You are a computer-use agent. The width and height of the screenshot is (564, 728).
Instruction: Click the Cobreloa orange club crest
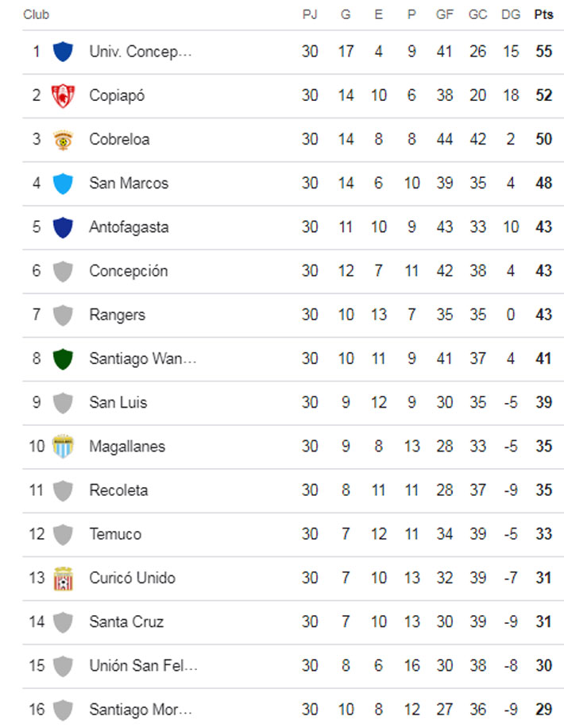(x=62, y=140)
